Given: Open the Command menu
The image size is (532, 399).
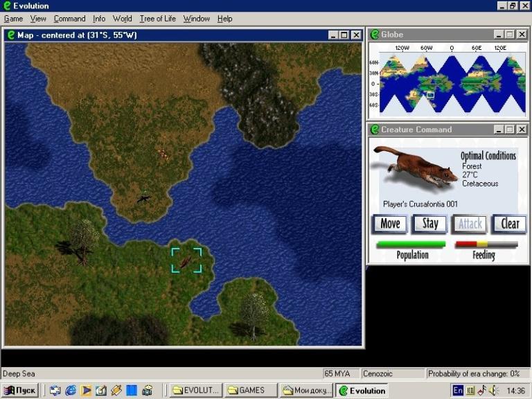Looking at the screenshot, I should 69,19.
